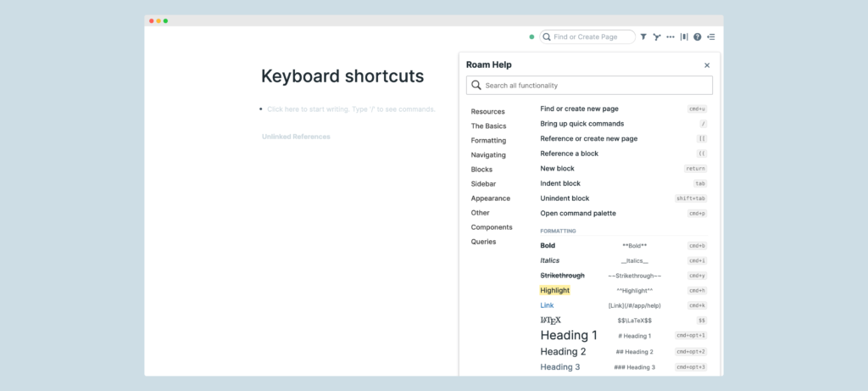Open the Components help category
Viewport: 868px width, 391px height.
(x=492, y=227)
